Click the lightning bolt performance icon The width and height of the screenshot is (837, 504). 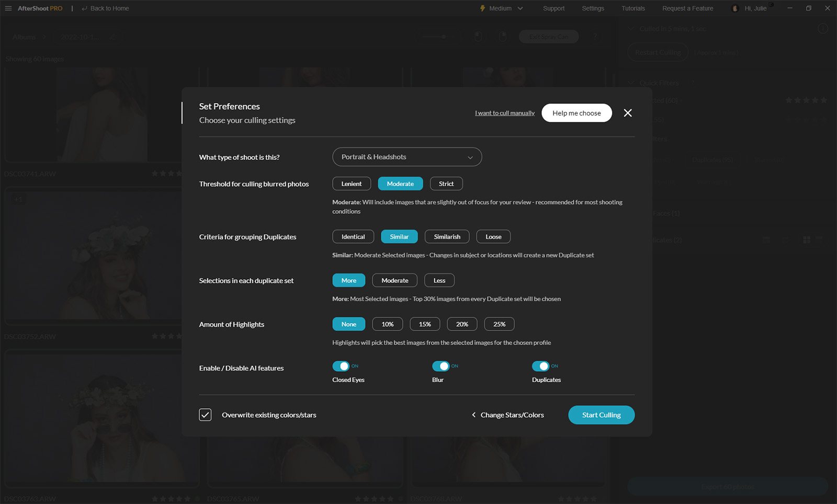[482, 8]
